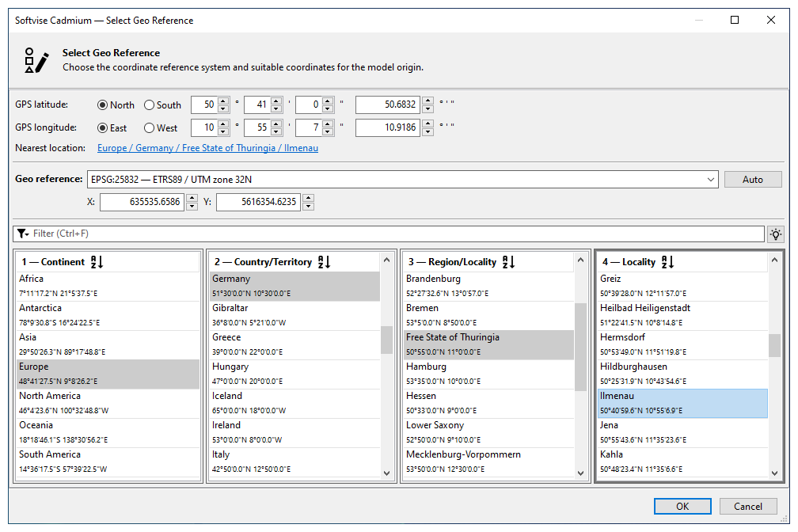Screen dimensions: 798x532
Task: Select Bremen in Region/Locality list
Action: point(489,315)
